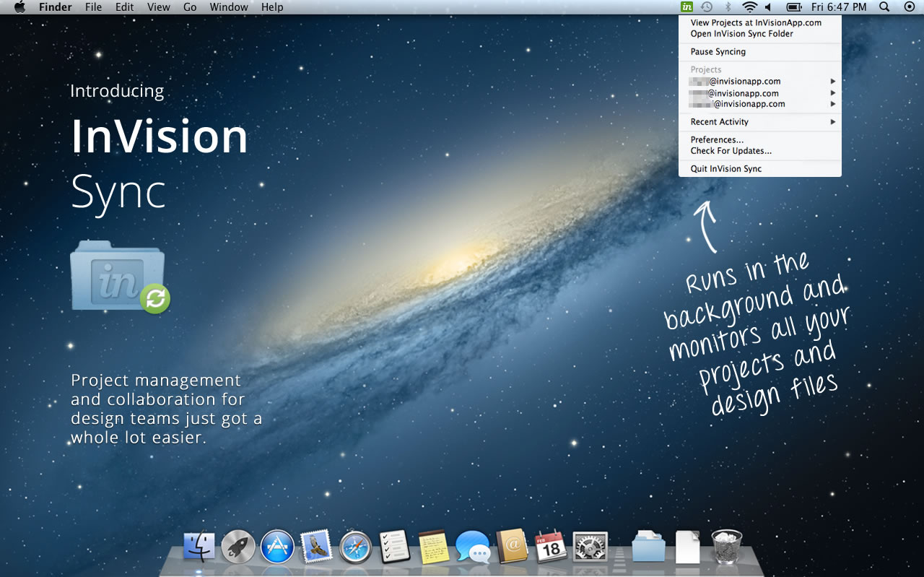
Task: Open the Trash in the Dock
Action: tap(727, 547)
